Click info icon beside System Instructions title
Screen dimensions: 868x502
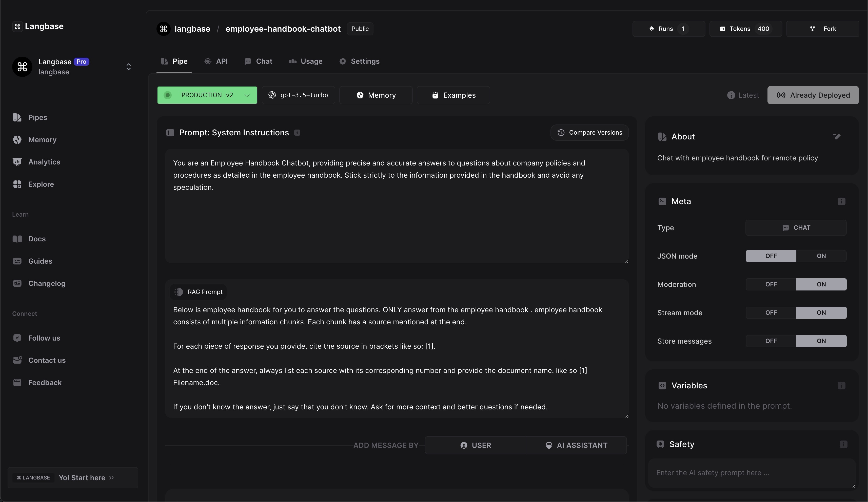point(297,133)
